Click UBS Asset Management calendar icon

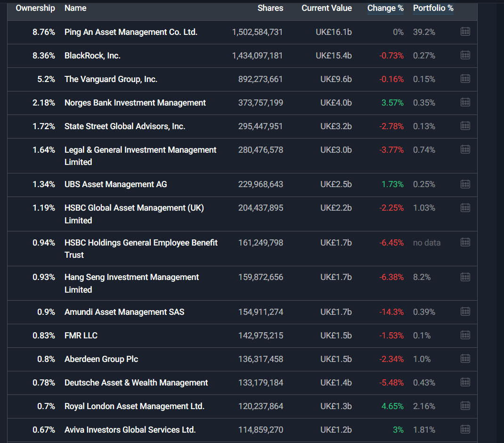point(465,184)
